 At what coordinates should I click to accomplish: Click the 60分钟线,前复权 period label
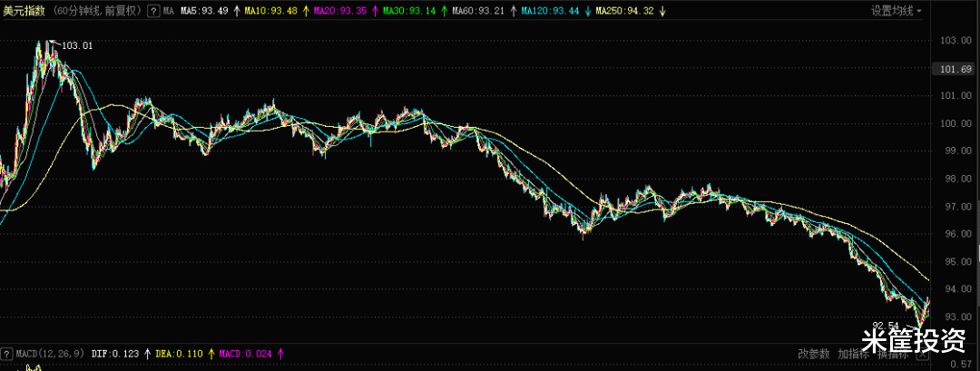click(x=96, y=11)
